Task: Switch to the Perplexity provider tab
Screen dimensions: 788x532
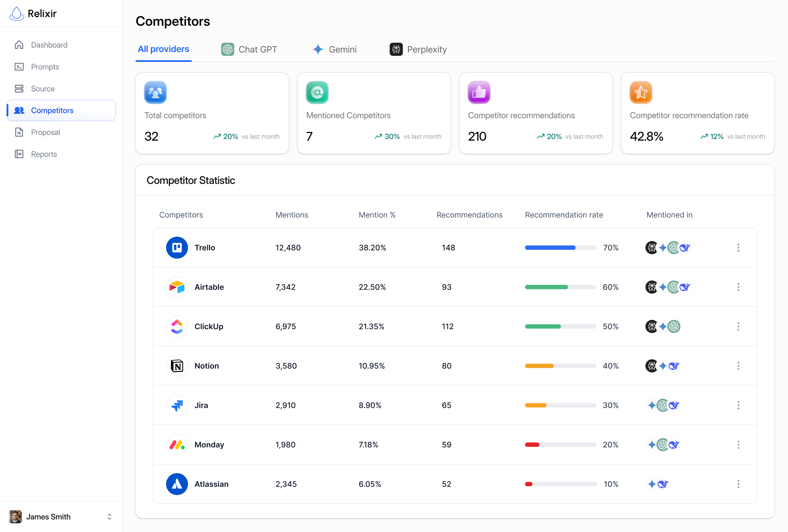Action: [418, 49]
